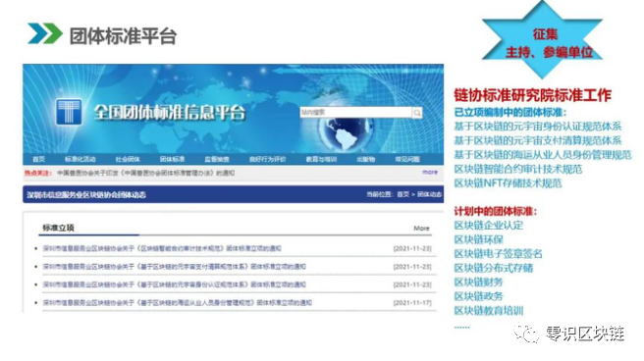Open the 教育与培训 nav item
Image resolution: width=644 pixels, height=361 pixels.
(321, 159)
